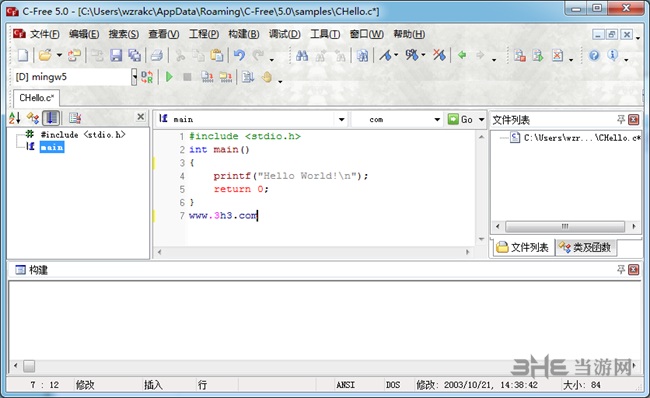This screenshot has height=398, width=650.
Task: Toggle the pressed blue-arrow button in symbol panel
Action: click(51, 118)
